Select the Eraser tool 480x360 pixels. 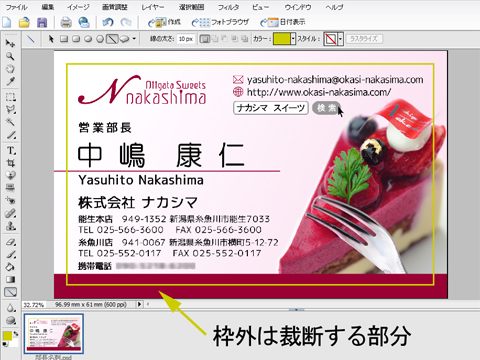(x=10, y=242)
